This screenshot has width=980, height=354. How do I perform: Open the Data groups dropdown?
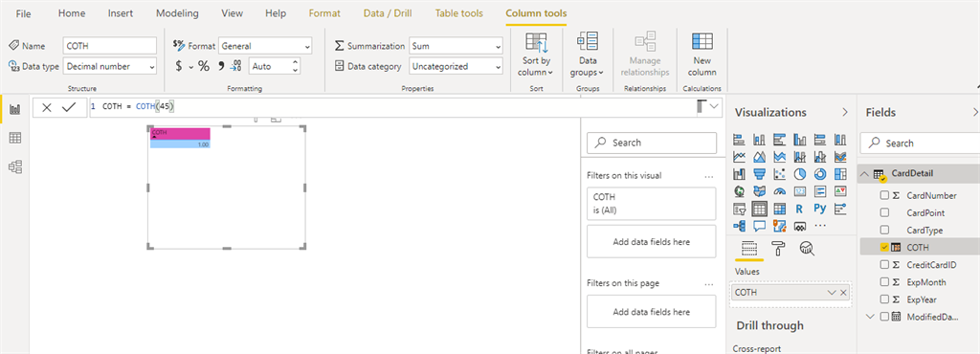point(587,55)
